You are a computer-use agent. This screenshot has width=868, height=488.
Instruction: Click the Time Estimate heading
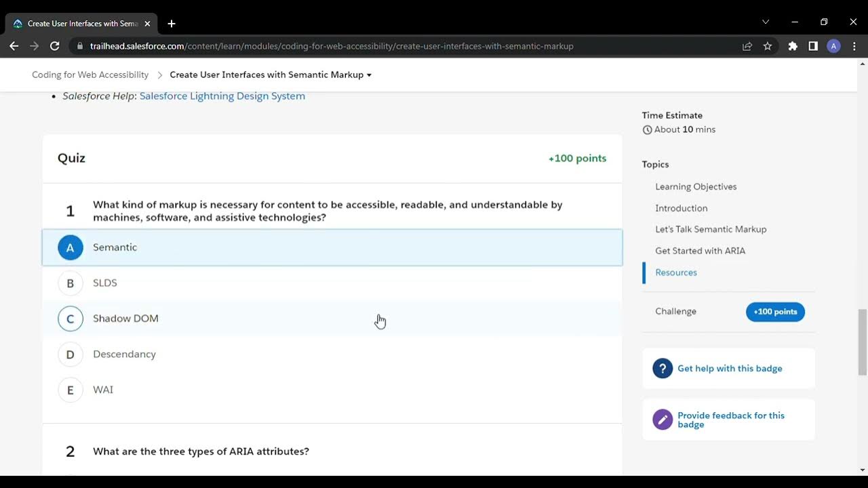pyautogui.click(x=672, y=115)
